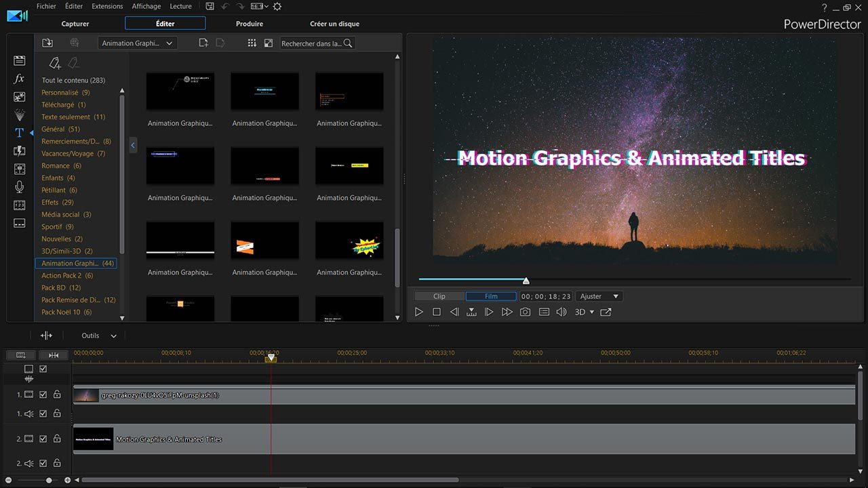This screenshot has width=868, height=488.
Task: Zoom out the timeline with the minus icon
Action: pyautogui.click(x=10, y=480)
